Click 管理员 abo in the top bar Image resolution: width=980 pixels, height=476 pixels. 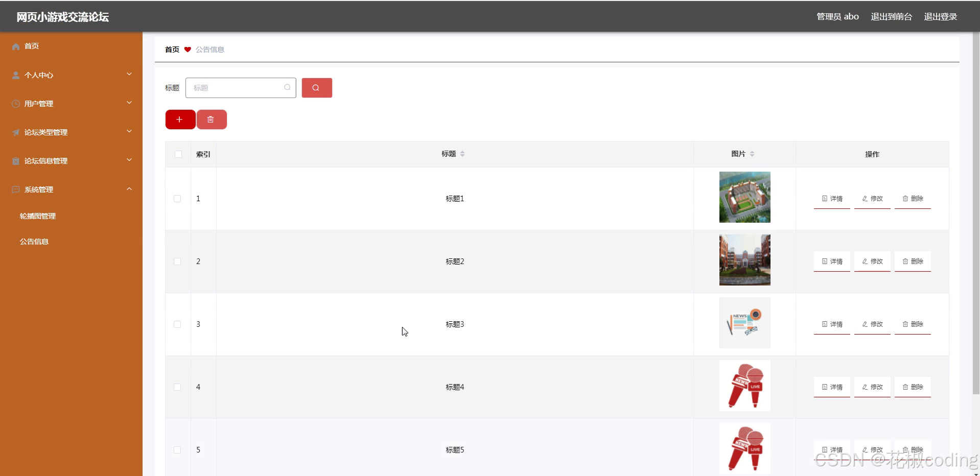837,17
